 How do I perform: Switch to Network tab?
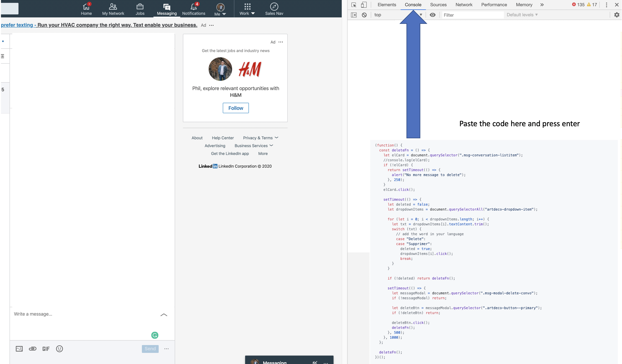464,5
